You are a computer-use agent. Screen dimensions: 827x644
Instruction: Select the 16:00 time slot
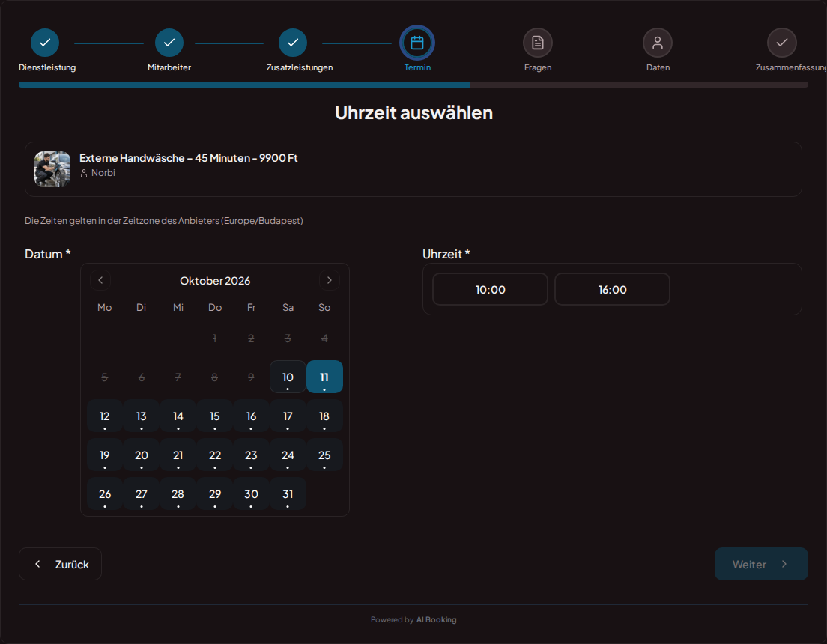[x=612, y=289]
